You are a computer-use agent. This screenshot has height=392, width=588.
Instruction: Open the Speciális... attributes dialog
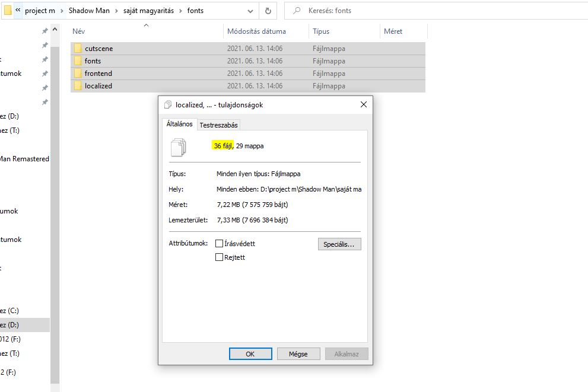339,244
